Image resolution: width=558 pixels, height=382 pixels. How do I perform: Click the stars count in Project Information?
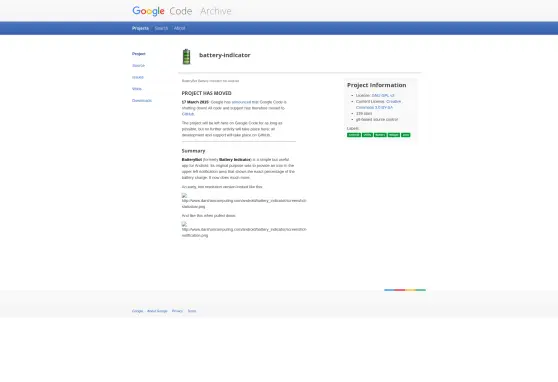[364, 114]
